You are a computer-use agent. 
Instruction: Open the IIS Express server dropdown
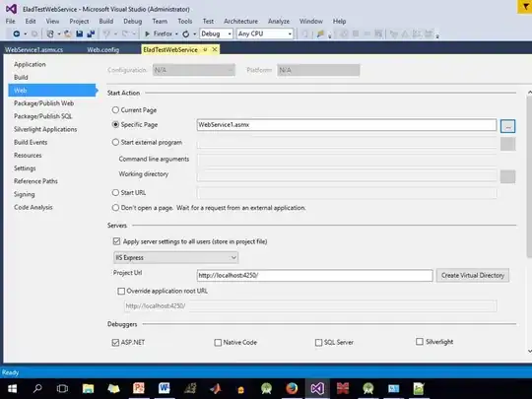coord(175,257)
